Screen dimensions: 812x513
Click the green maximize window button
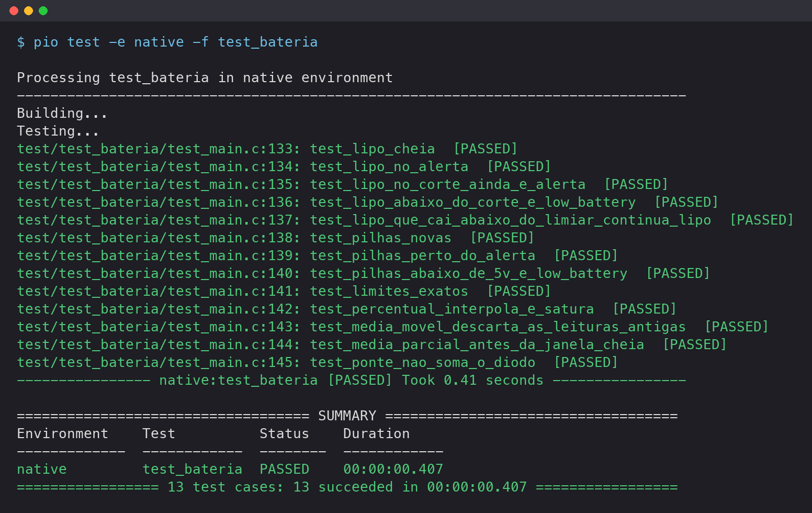pyautogui.click(x=43, y=10)
